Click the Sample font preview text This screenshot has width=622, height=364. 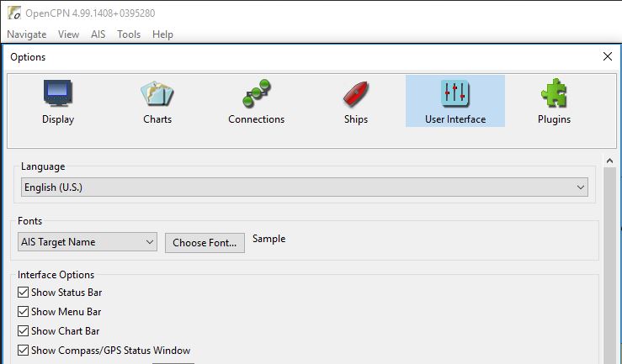pyautogui.click(x=269, y=239)
